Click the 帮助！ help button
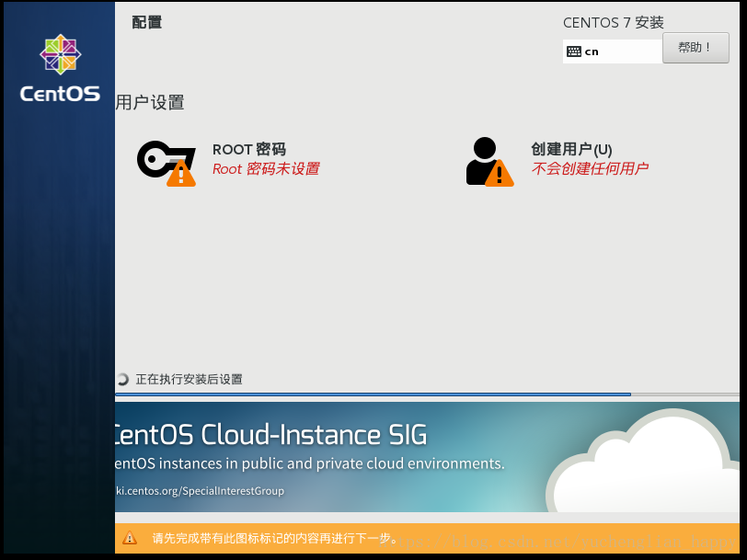Image resolution: width=747 pixels, height=560 pixels. coord(695,48)
